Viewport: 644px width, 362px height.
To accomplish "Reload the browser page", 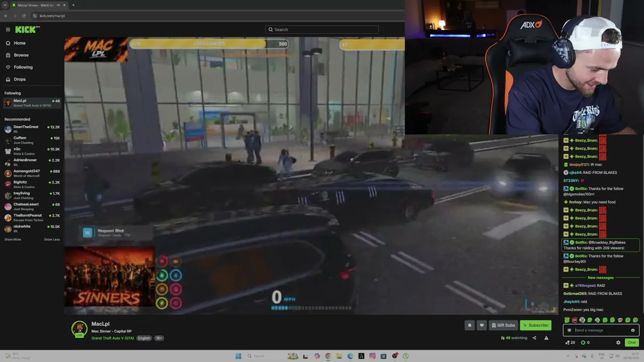I will [x=24, y=16].
